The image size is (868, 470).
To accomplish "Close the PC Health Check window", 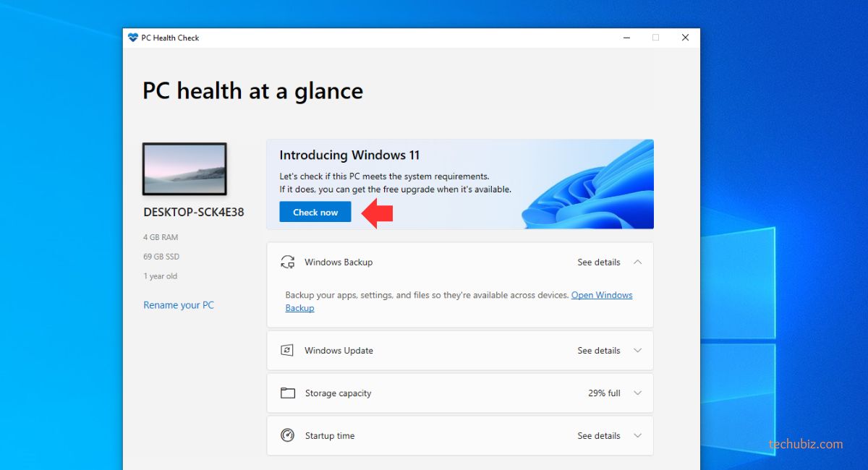I will [x=685, y=38].
